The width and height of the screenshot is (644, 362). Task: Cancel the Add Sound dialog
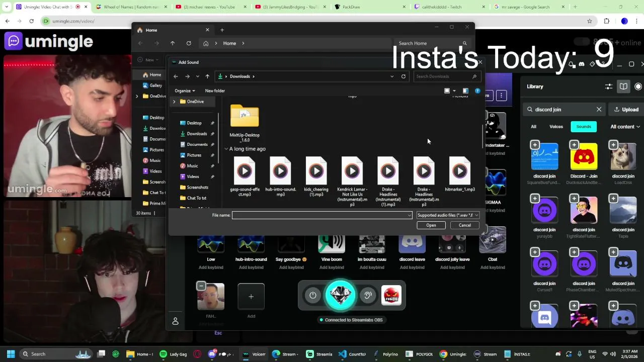pos(465,225)
